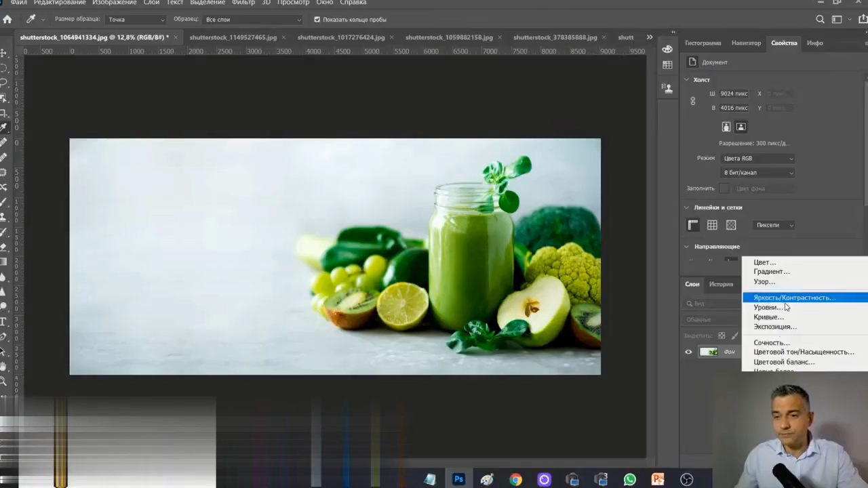
Task: Click the chain link width-height icon
Action: coord(692,101)
